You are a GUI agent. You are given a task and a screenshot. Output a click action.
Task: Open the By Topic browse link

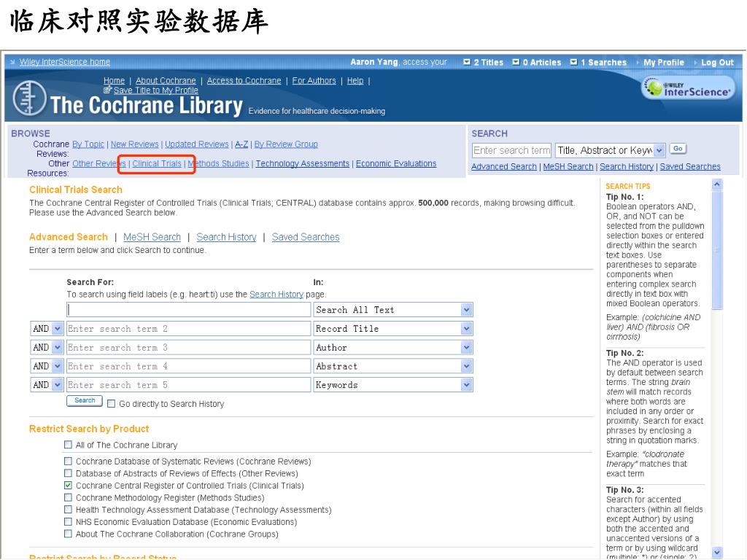point(88,144)
